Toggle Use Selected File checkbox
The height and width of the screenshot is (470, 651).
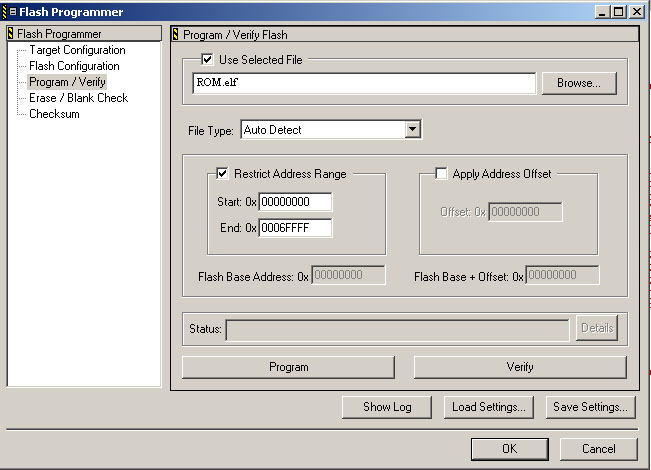click(x=208, y=60)
